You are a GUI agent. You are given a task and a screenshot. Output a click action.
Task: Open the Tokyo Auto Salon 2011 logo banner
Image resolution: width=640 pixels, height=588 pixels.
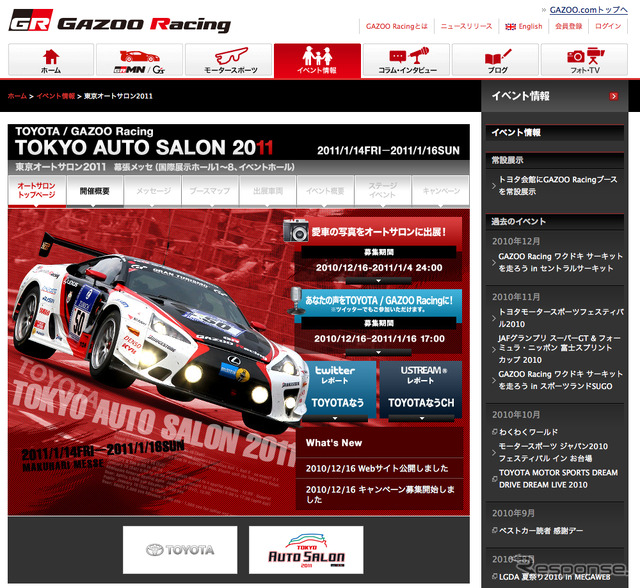click(306, 550)
